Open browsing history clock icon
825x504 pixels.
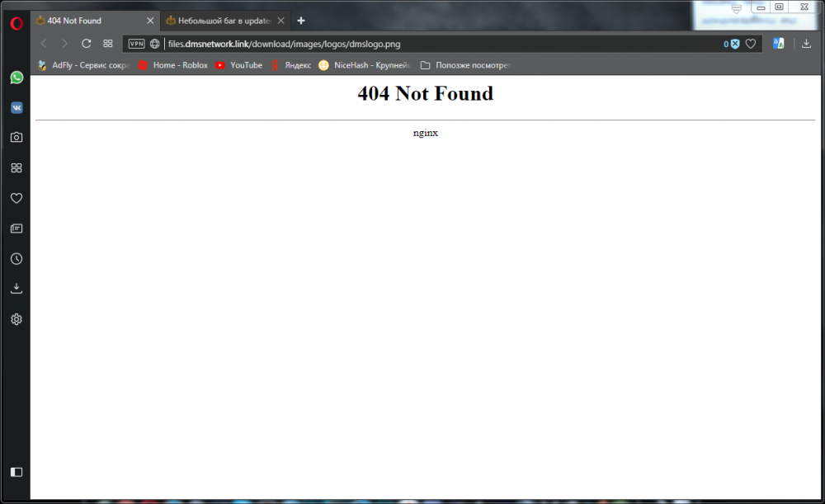[16, 259]
